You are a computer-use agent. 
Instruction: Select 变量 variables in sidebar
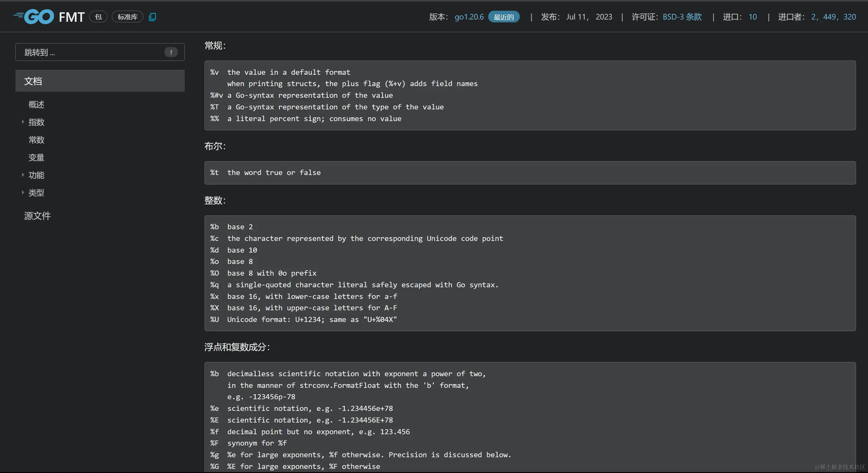click(36, 157)
